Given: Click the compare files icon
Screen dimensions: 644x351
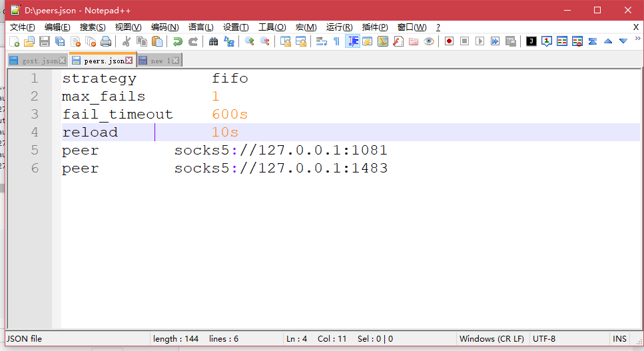Looking at the screenshot, I should click(x=562, y=41).
